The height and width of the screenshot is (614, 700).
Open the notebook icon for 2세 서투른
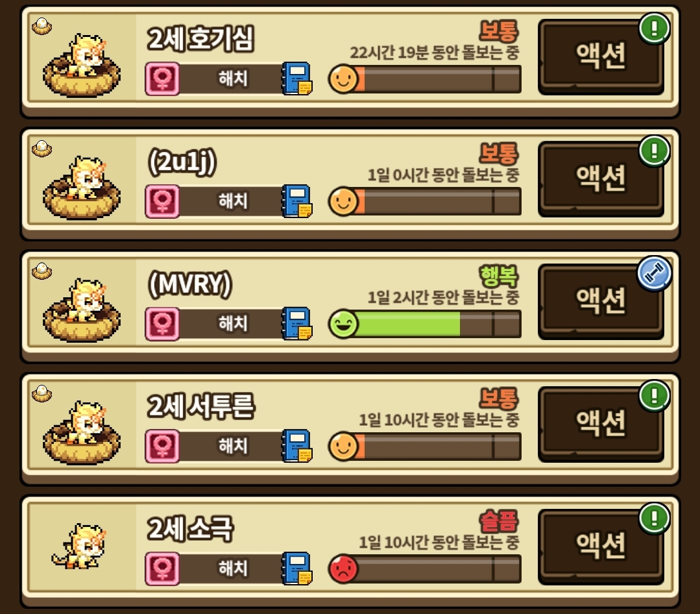pyautogui.click(x=297, y=446)
